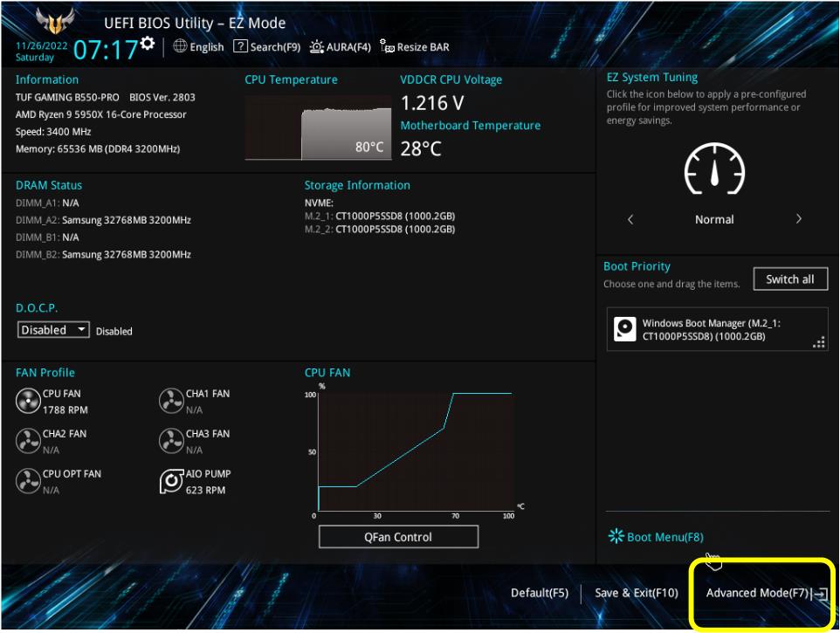Open QFan Control
840x633 pixels.
pos(398,537)
